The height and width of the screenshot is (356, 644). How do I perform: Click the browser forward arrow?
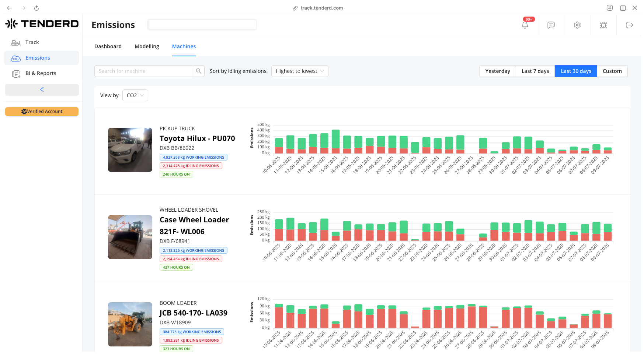(23, 8)
